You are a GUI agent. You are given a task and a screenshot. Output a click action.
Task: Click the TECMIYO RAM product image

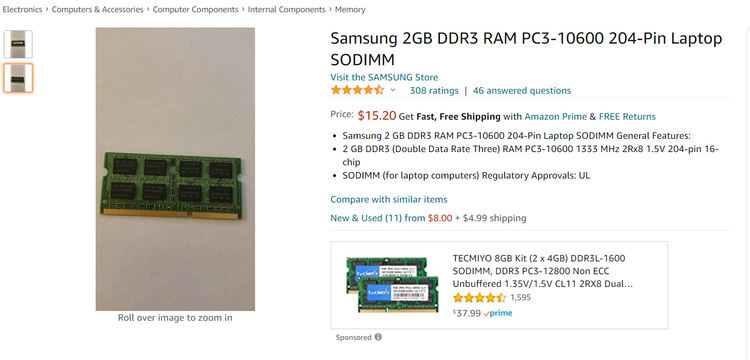click(393, 284)
